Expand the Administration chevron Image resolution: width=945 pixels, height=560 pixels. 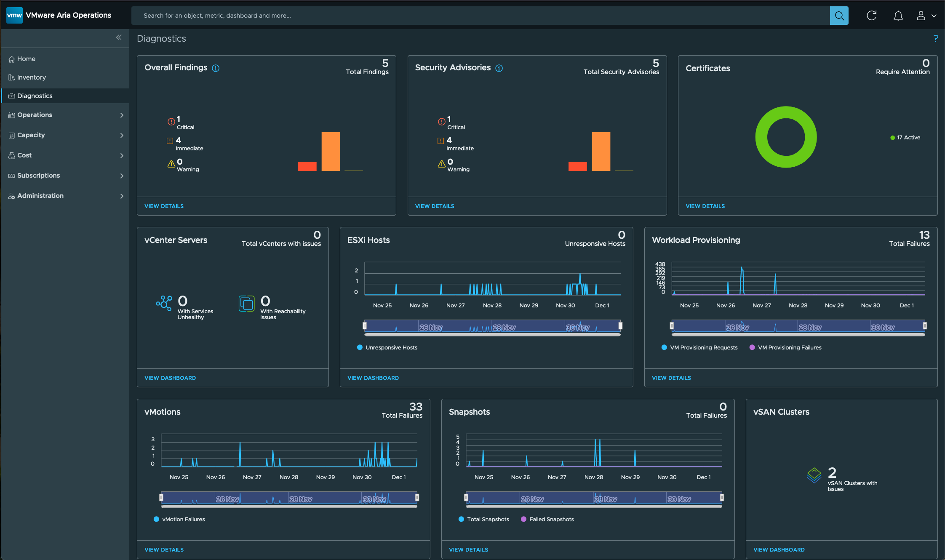[122, 196]
